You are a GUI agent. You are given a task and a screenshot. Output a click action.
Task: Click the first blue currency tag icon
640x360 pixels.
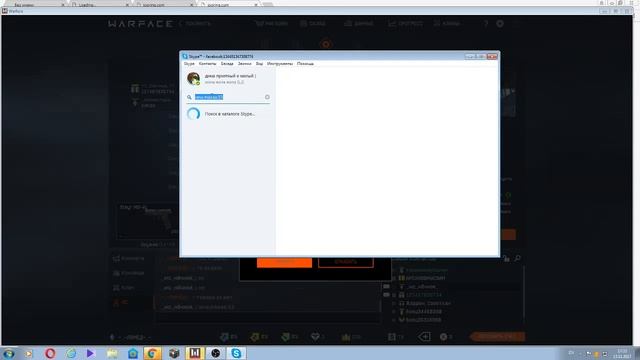224,337
